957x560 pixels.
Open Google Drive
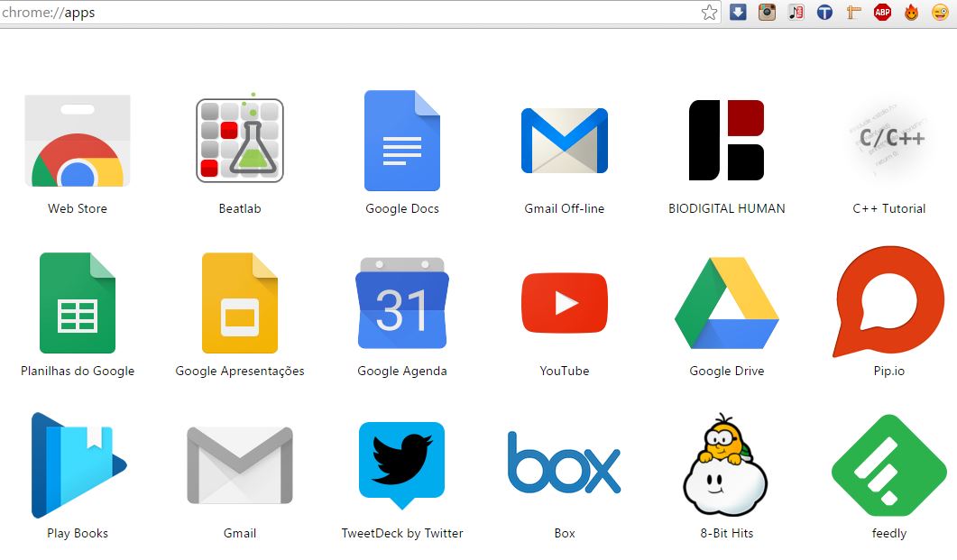[x=726, y=303]
